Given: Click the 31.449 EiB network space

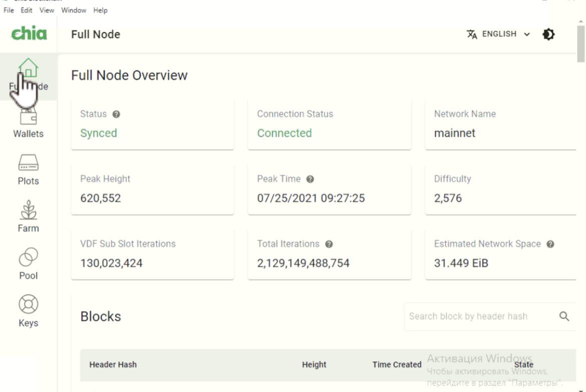Looking at the screenshot, I should coord(461,263).
